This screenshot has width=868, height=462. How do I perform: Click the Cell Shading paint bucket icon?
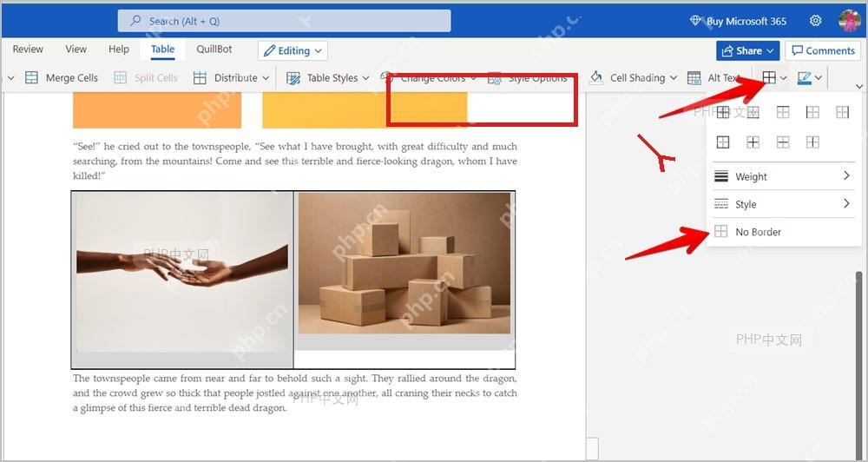point(596,77)
